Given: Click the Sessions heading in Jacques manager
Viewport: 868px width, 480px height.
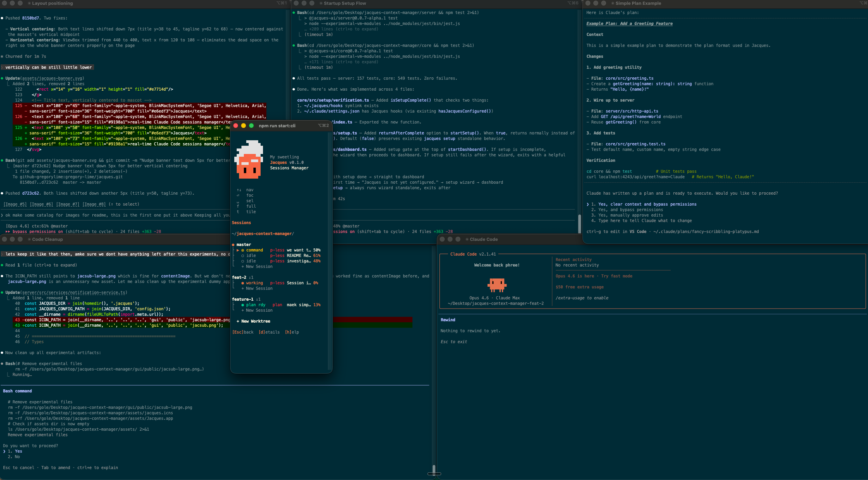Looking at the screenshot, I should (x=241, y=223).
